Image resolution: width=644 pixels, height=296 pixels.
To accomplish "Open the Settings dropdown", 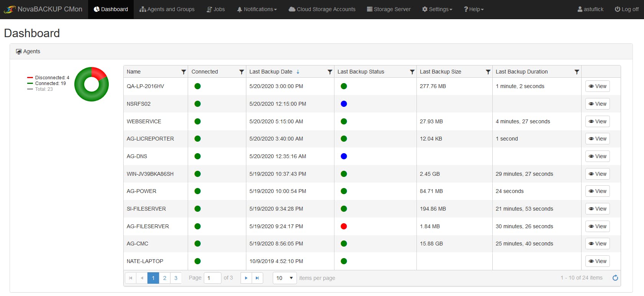I will click(x=437, y=9).
